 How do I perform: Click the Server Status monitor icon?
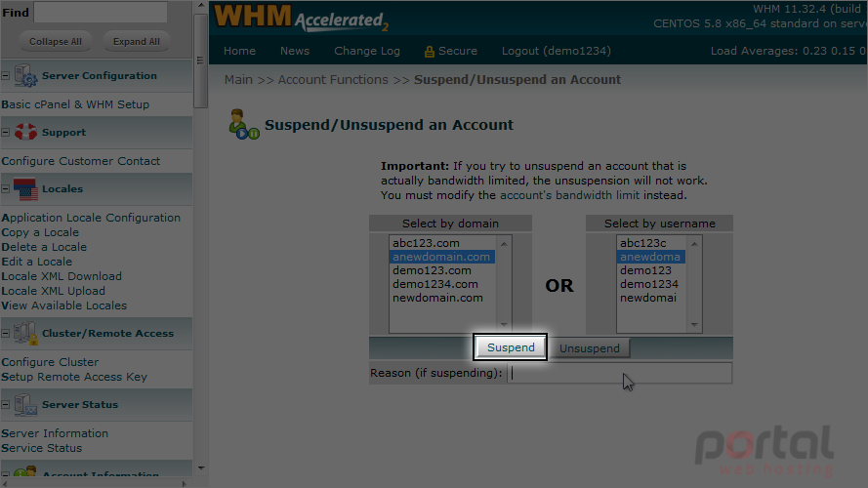pyautogui.click(x=25, y=405)
